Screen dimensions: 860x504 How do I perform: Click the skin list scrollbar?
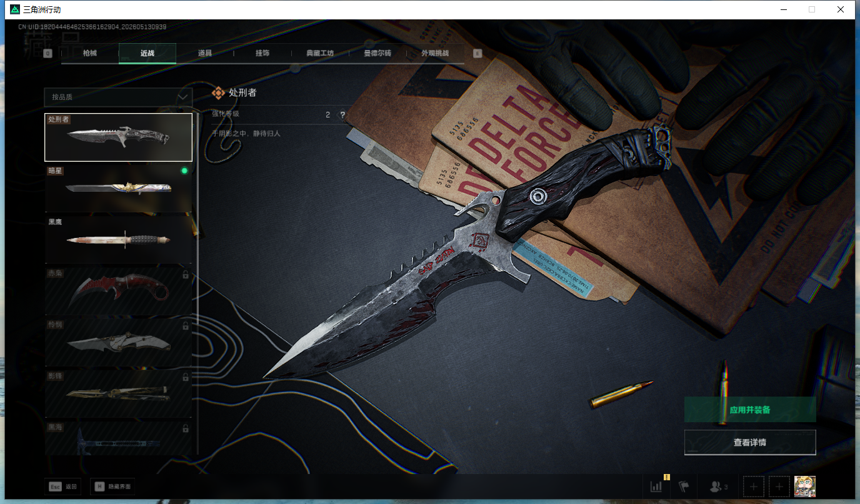(x=198, y=284)
